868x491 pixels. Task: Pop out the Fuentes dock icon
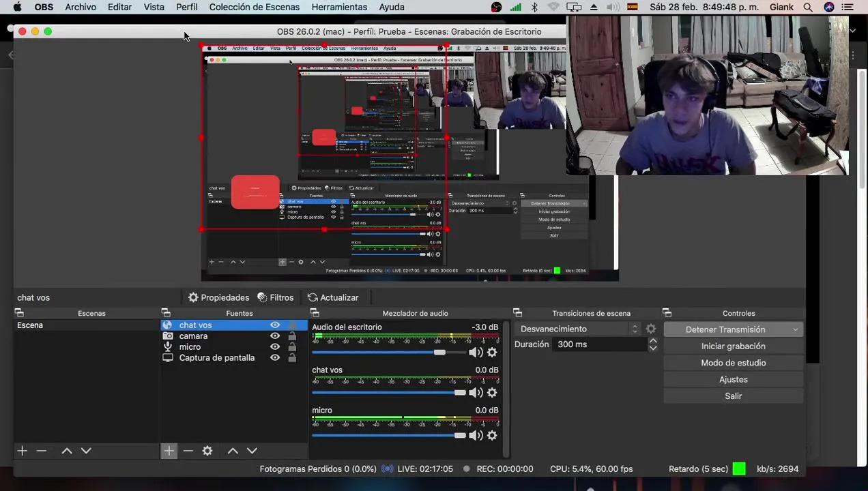pyautogui.click(x=166, y=313)
